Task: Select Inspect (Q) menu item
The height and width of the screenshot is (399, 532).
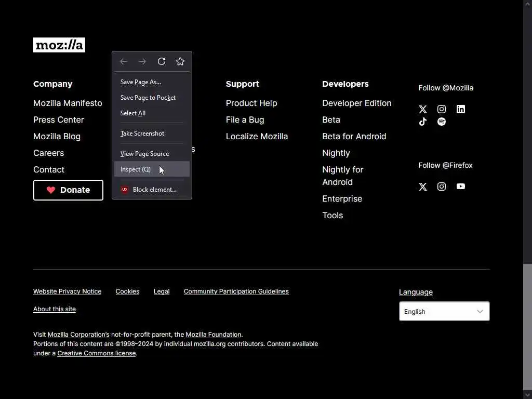Action: tap(152, 169)
